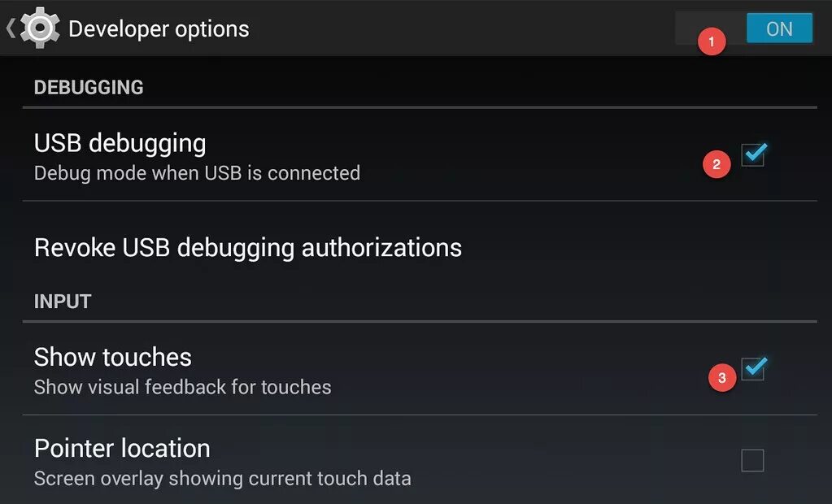Select the Show touches label
Image resolution: width=832 pixels, height=504 pixels.
click(x=112, y=357)
